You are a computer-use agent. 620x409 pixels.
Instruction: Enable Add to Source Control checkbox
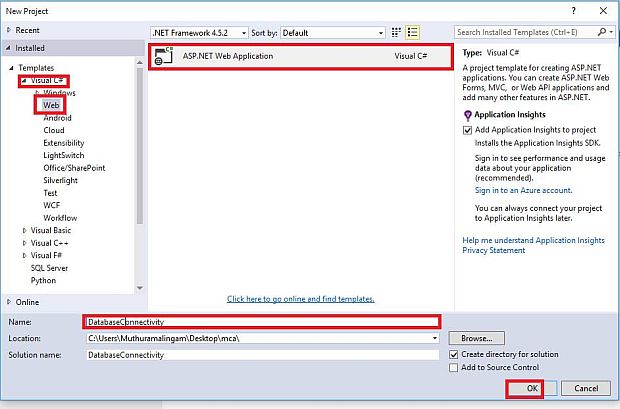(454, 367)
